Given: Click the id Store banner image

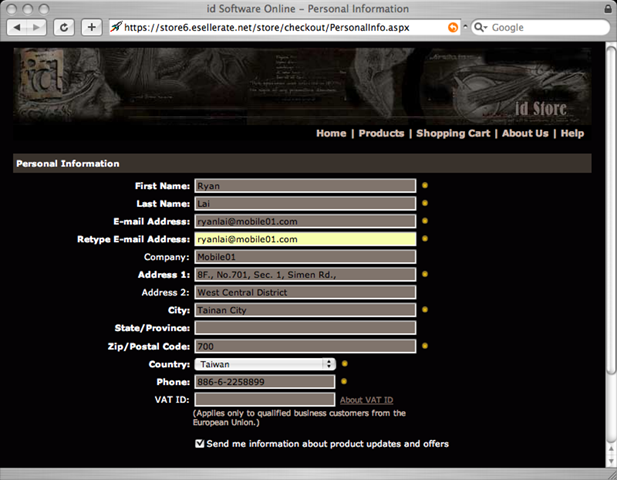Looking at the screenshot, I should click(302, 87).
